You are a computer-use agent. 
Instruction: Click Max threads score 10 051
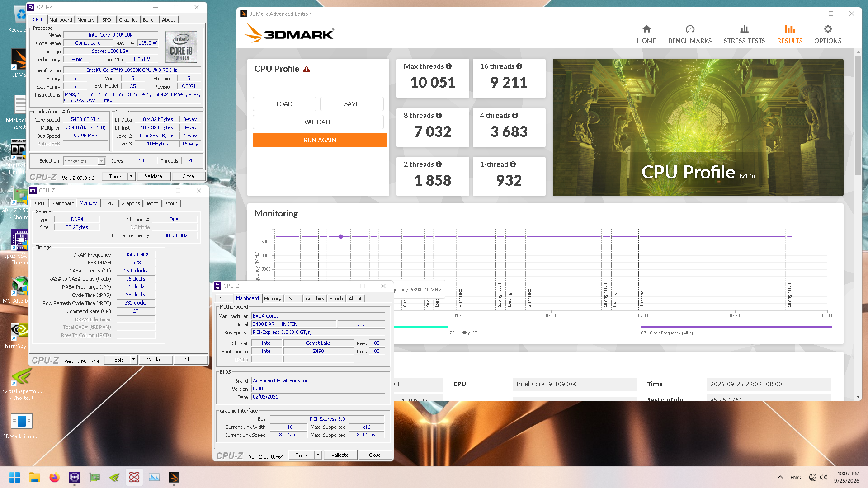coord(433,82)
